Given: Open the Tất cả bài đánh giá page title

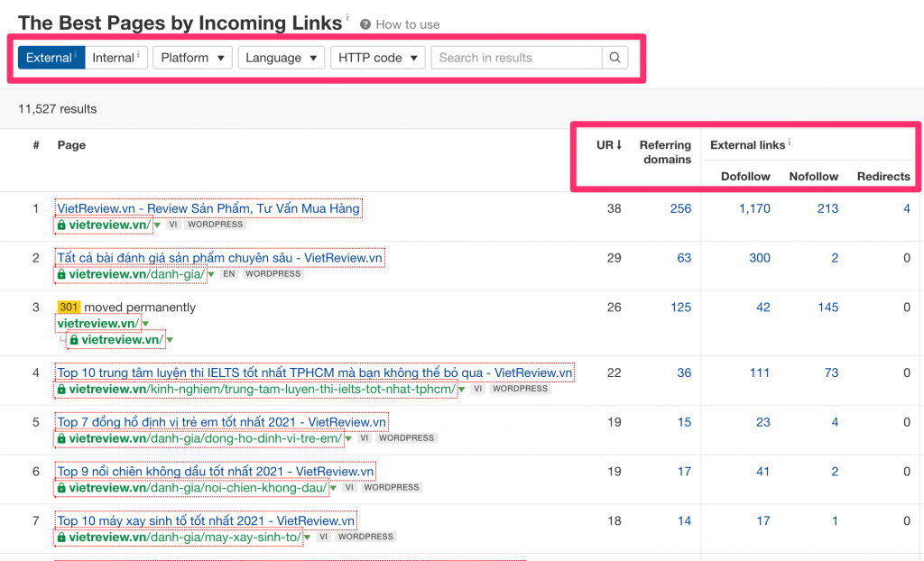Looking at the screenshot, I should [x=220, y=258].
